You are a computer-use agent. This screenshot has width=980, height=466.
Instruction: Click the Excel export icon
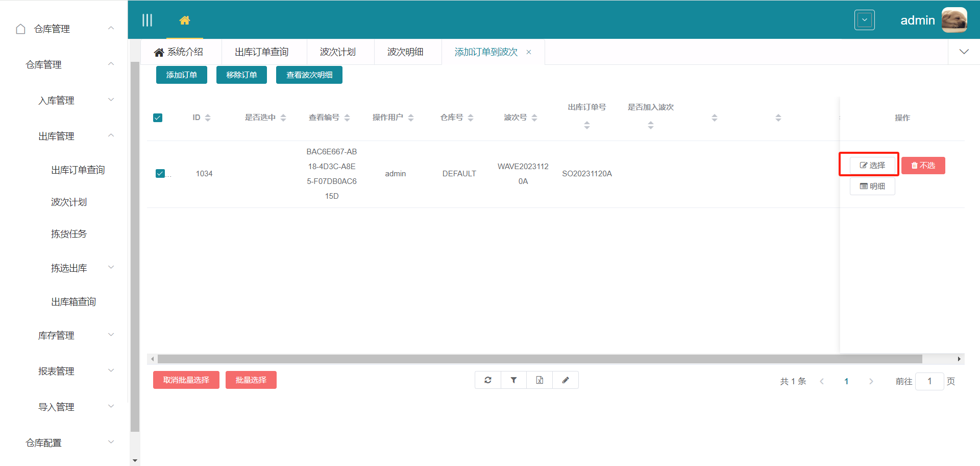540,380
